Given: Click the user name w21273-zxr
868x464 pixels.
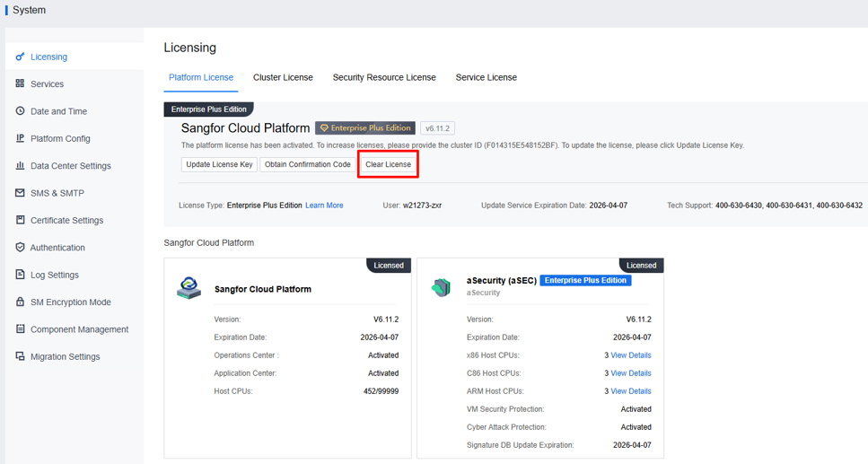Looking at the screenshot, I should click(x=423, y=206).
